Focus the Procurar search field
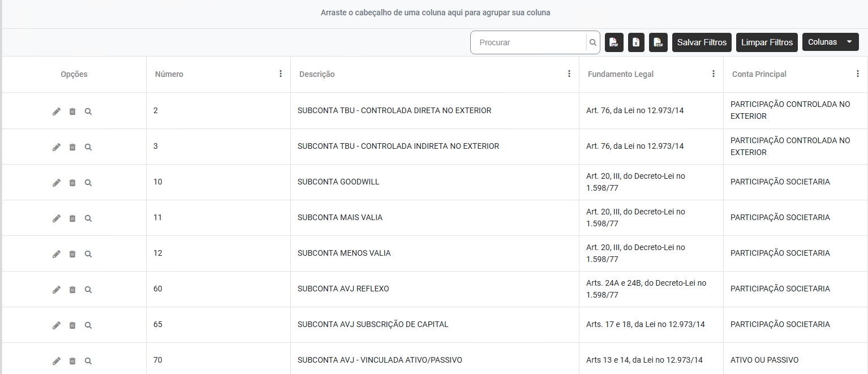 (529, 42)
